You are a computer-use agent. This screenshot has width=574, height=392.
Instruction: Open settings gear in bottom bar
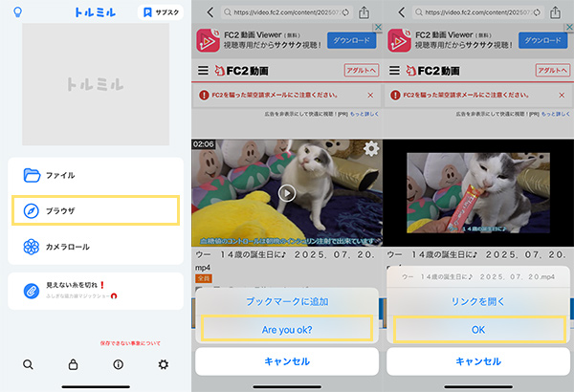coord(164,364)
